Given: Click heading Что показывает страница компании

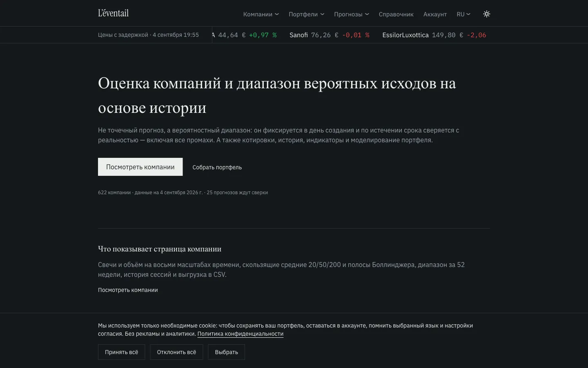Looking at the screenshot, I should pyautogui.click(x=160, y=249).
